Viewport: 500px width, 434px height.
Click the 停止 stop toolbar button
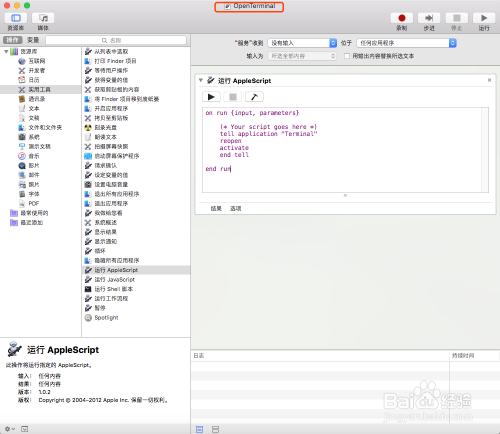coord(457,18)
